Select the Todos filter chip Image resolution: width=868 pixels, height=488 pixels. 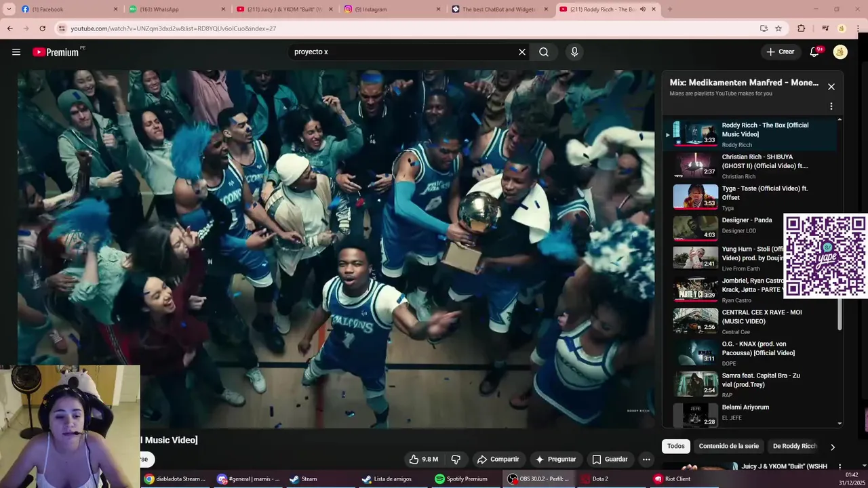676,446
